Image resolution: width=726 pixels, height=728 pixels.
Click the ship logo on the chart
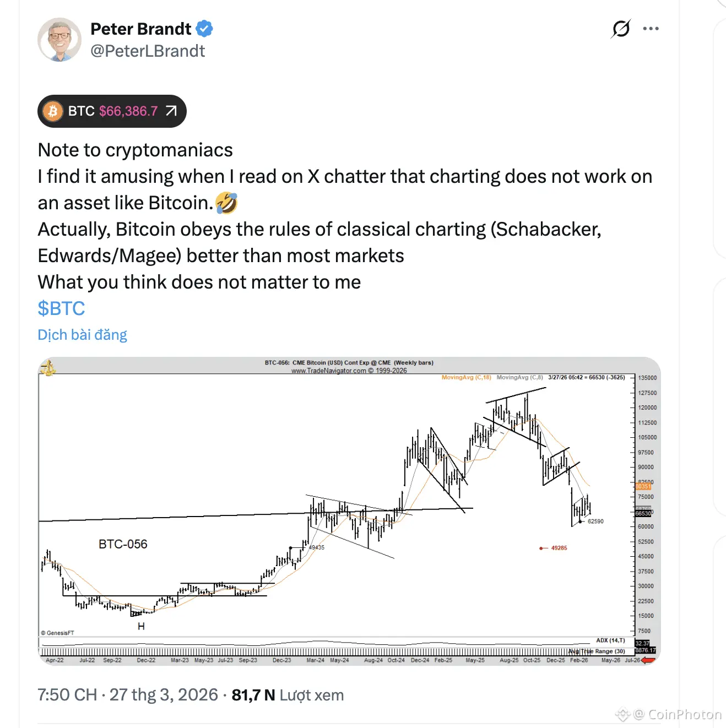48,367
